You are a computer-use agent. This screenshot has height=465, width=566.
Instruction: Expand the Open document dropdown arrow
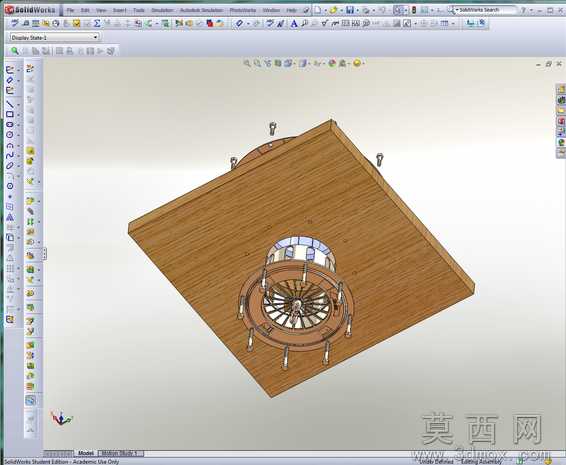pos(341,10)
